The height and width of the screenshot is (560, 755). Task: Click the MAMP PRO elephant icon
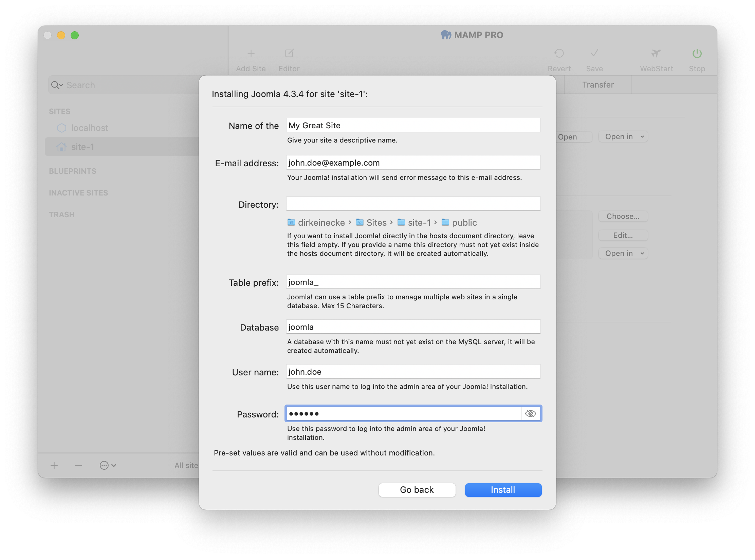coord(445,35)
